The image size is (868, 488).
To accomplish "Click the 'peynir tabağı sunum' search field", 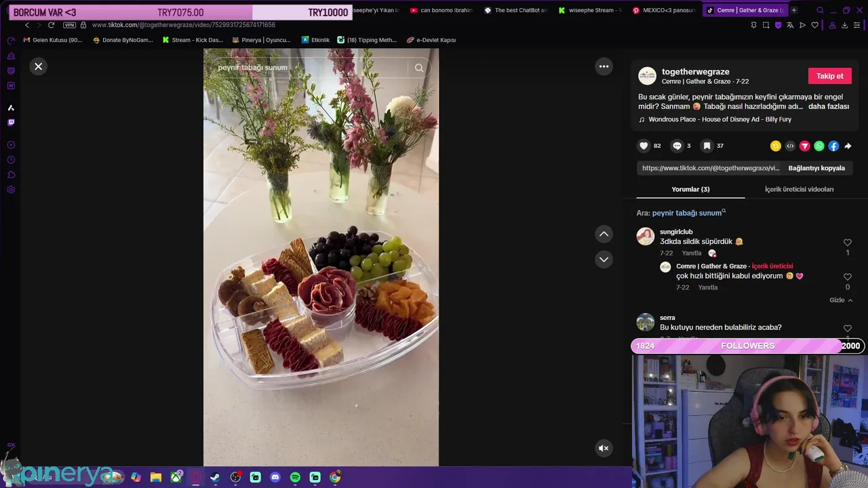I will [x=309, y=68].
